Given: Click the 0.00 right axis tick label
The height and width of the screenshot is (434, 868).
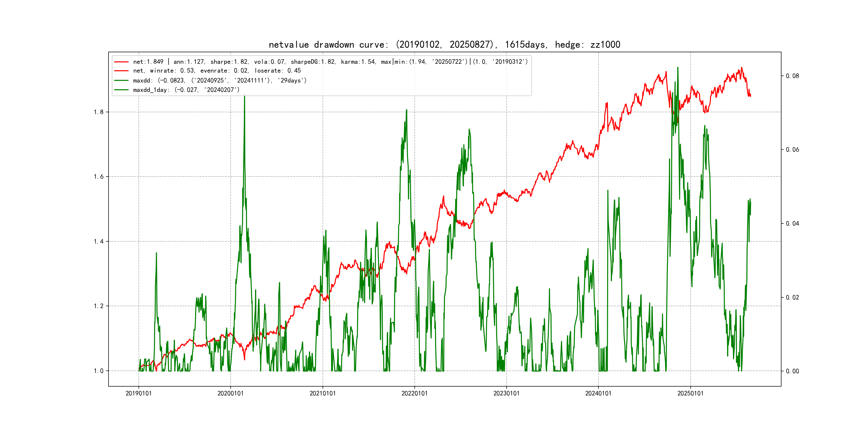Looking at the screenshot, I should [x=792, y=371].
